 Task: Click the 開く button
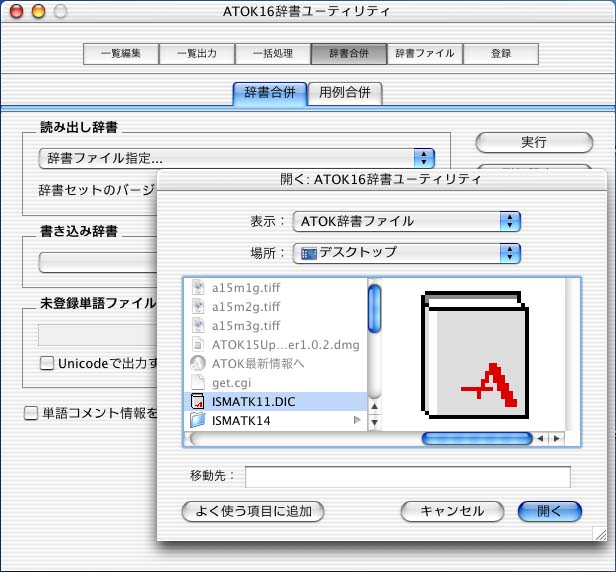pos(550,512)
